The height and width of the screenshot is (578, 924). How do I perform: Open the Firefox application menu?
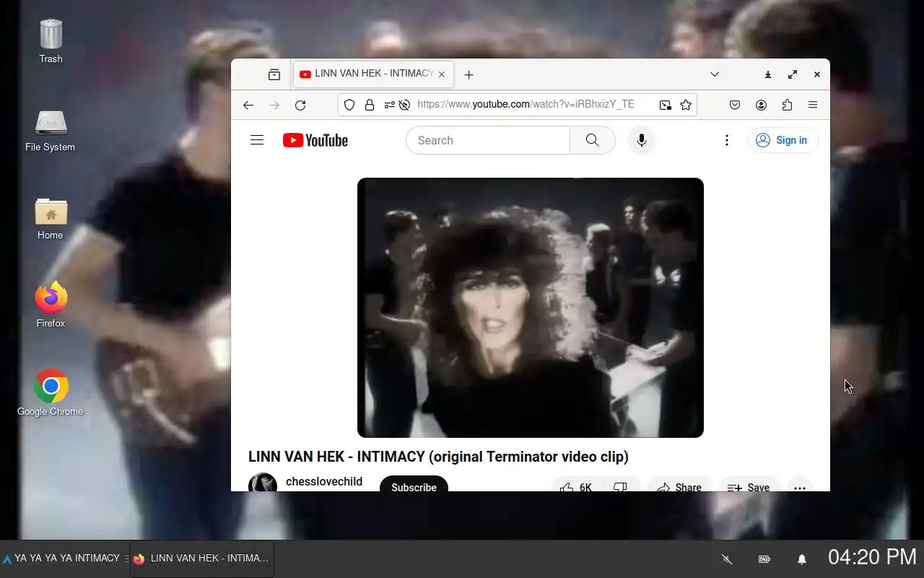813,105
